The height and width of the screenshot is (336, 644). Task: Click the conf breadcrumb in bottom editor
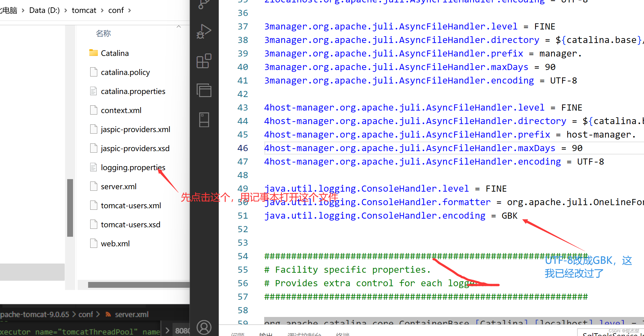(86, 315)
